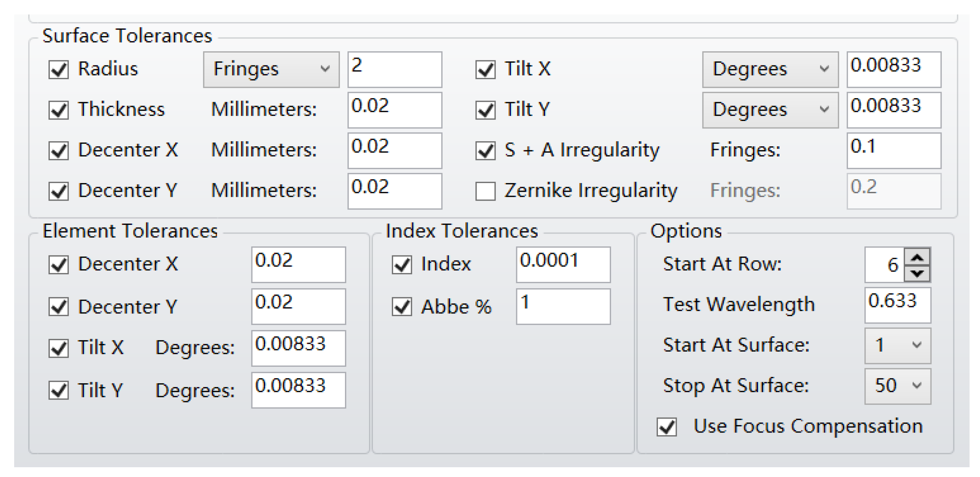Uncheck the Index tolerance checkbox
The width and height of the screenshot is (980, 477).
coord(402,265)
